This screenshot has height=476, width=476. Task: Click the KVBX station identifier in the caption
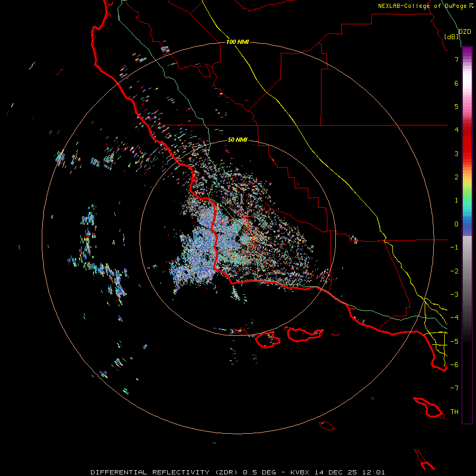click(300, 472)
